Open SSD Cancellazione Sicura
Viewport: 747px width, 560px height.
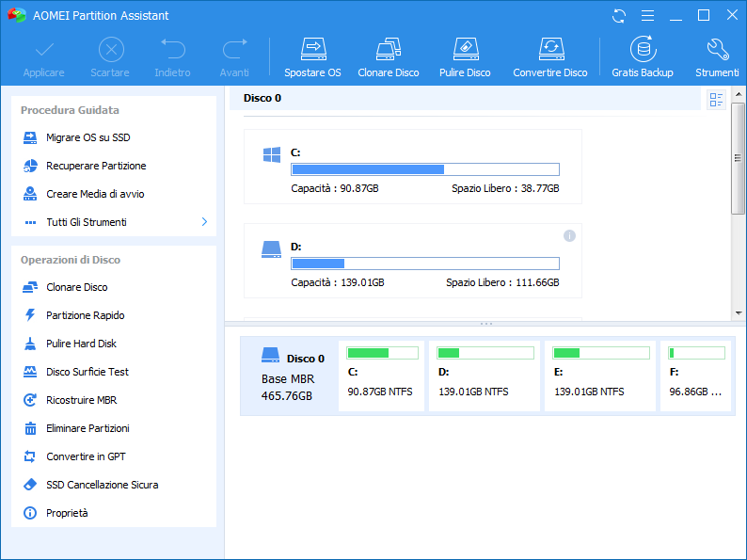click(102, 485)
